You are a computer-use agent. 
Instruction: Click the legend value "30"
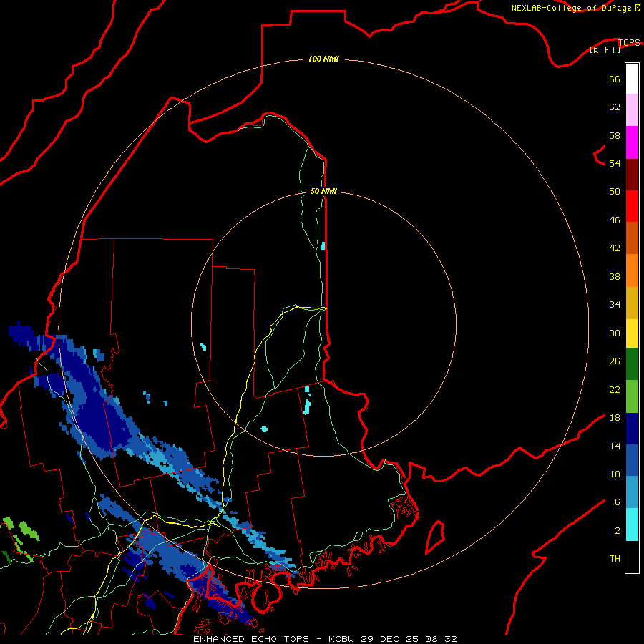pos(615,333)
